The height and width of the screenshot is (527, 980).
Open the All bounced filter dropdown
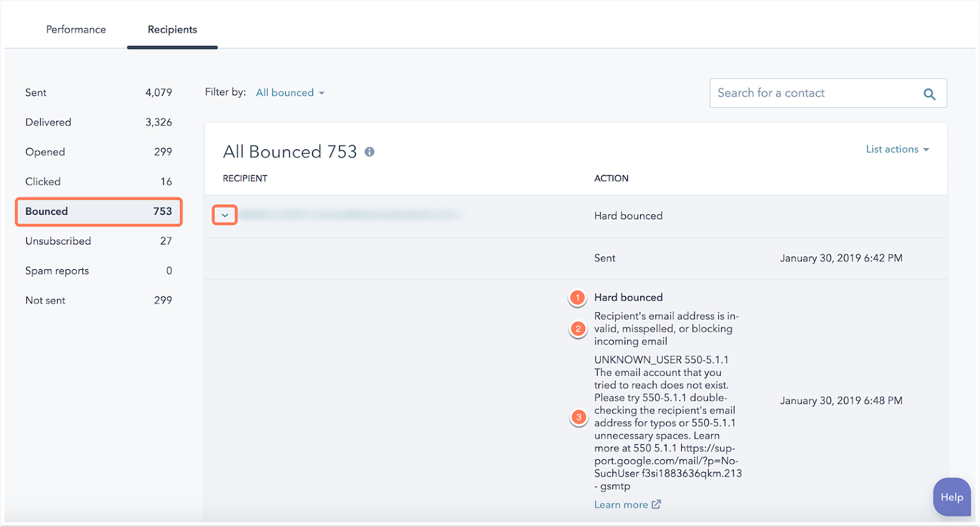(x=290, y=93)
